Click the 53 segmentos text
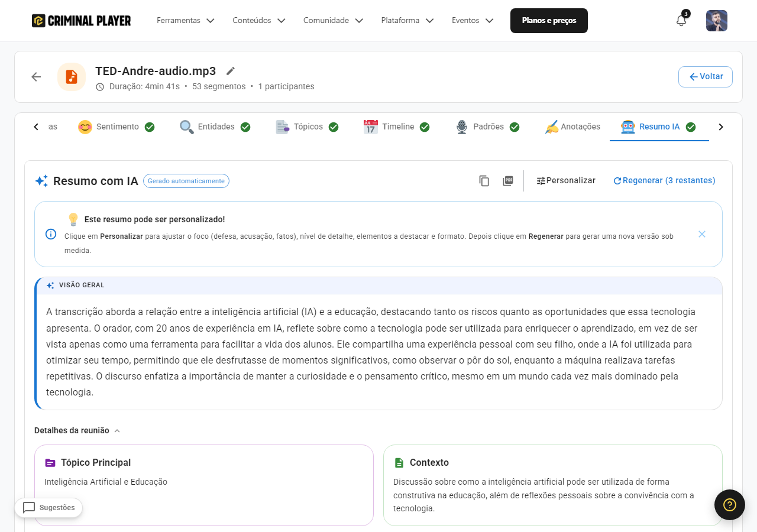 click(219, 87)
